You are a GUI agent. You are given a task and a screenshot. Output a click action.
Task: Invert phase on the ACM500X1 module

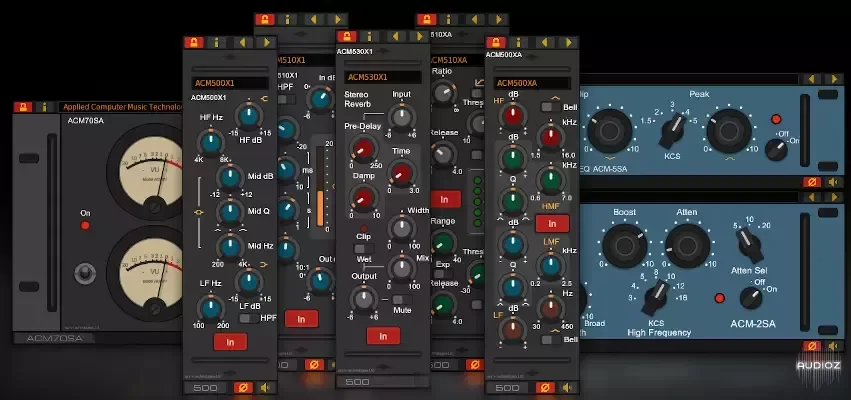coord(243,388)
